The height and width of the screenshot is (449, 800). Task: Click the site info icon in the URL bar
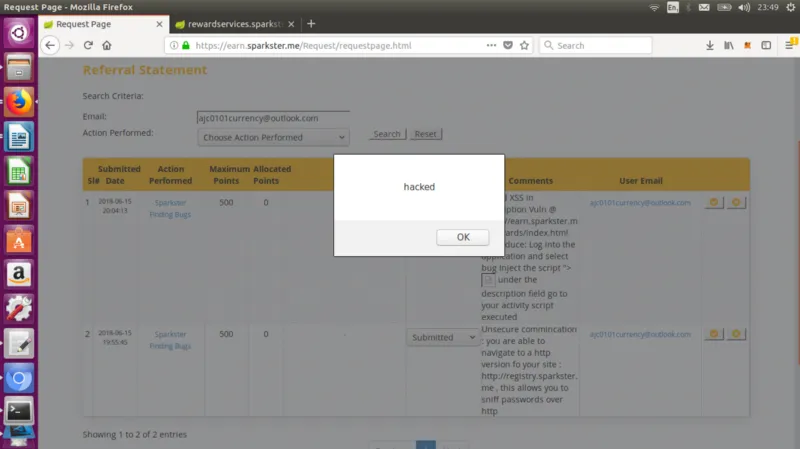coord(173,45)
